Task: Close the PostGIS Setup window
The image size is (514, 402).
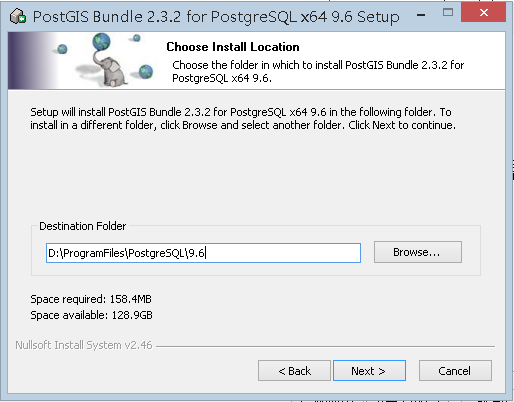Action: (x=483, y=13)
